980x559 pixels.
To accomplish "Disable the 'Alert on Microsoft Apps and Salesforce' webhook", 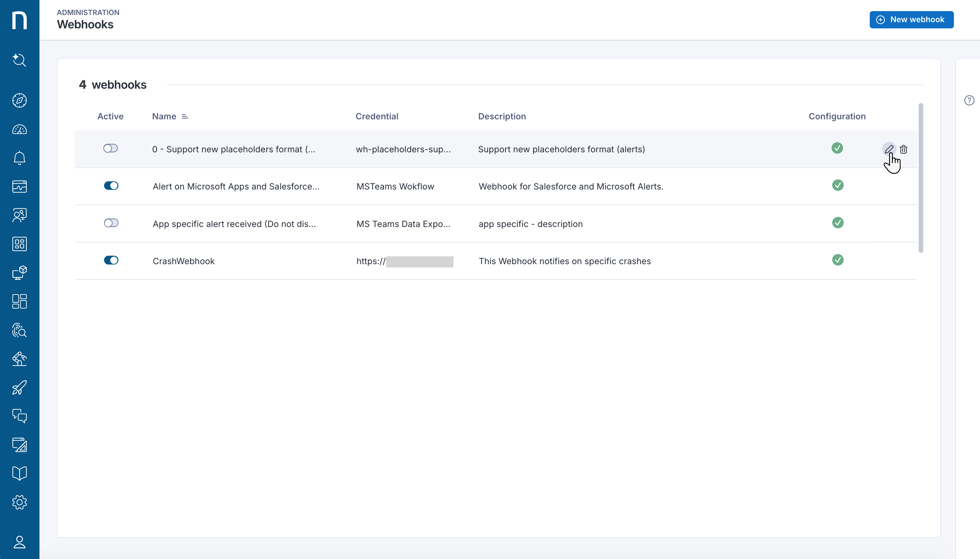I will (111, 186).
